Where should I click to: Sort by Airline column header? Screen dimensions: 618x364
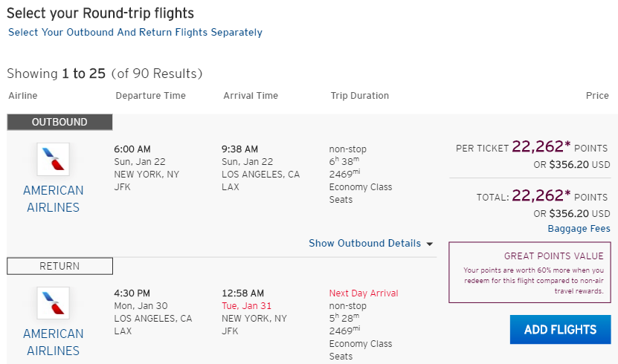23,96
